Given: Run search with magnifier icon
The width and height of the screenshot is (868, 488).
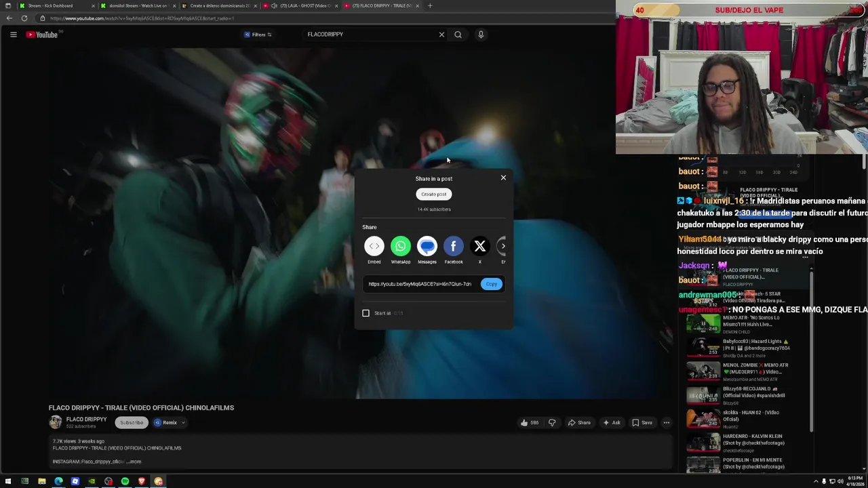Looking at the screenshot, I should pos(458,35).
